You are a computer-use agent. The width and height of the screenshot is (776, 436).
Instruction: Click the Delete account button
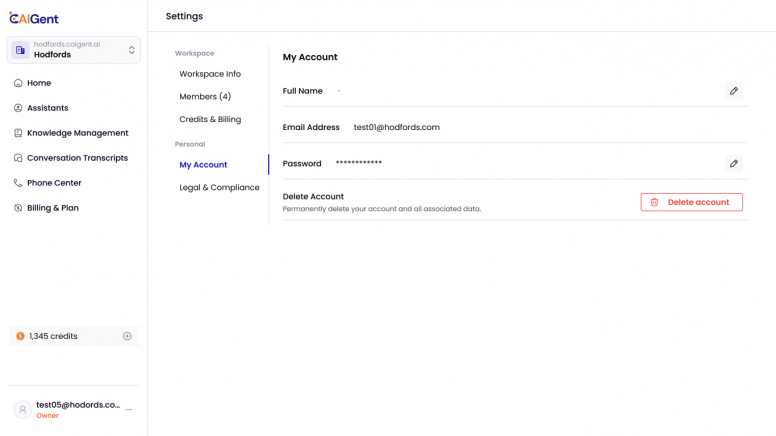click(x=691, y=202)
